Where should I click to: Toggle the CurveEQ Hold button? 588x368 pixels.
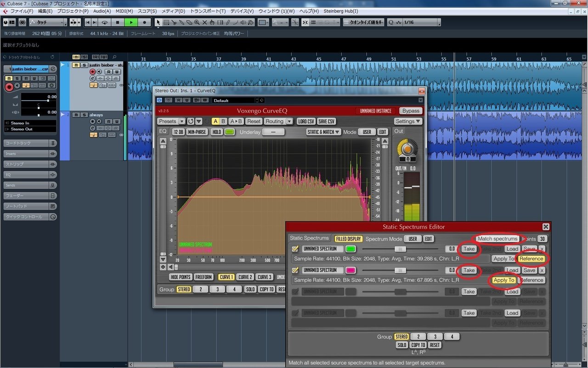217,132
